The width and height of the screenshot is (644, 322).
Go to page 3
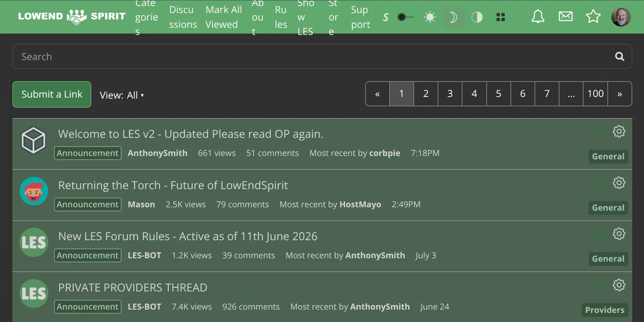click(450, 94)
